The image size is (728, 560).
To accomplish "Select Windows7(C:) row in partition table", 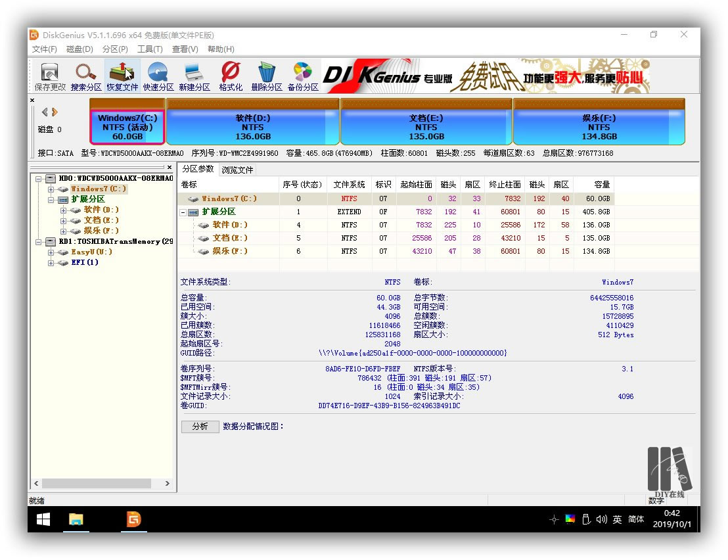I will click(395, 198).
